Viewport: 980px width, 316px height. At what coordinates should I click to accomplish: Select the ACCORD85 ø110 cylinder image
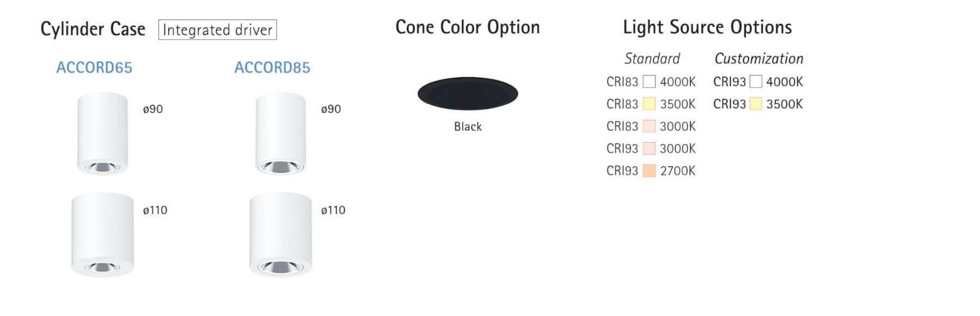280,234
